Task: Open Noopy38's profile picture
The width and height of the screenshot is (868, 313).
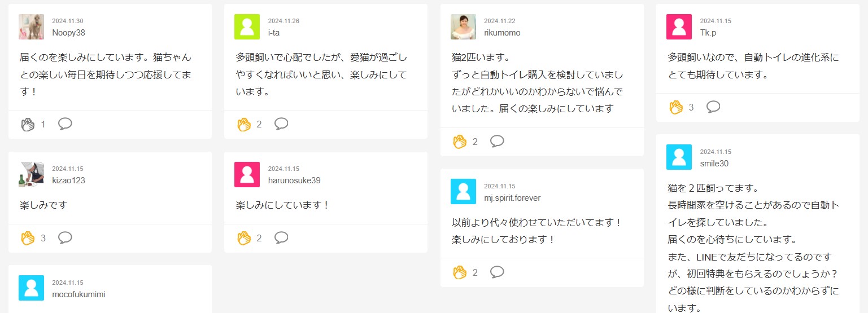Action: pyautogui.click(x=31, y=27)
